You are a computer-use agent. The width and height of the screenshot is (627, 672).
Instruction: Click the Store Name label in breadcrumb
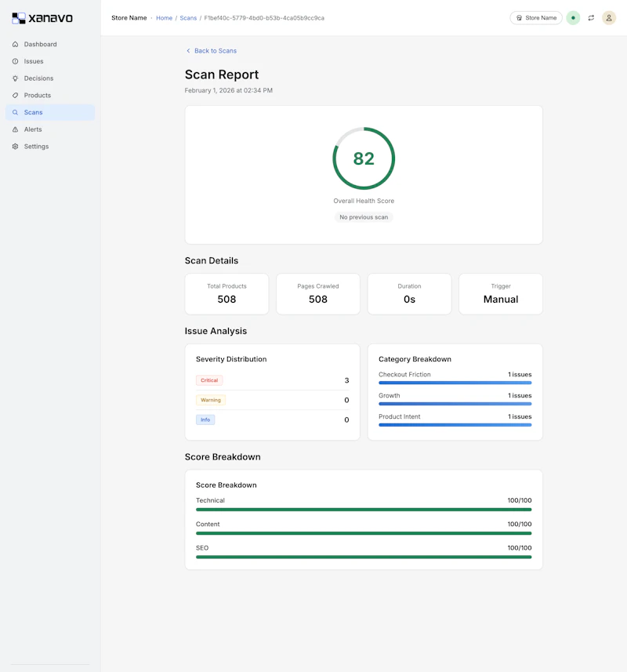coord(129,18)
